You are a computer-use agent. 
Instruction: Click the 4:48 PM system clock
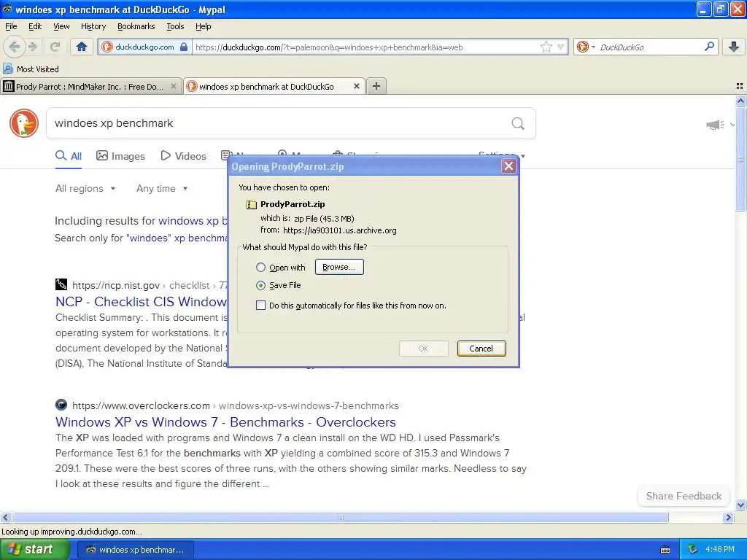(x=720, y=550)
